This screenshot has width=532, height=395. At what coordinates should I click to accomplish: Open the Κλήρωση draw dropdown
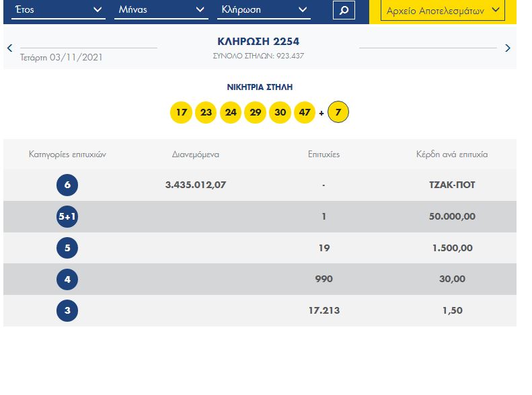coord(264,10)
